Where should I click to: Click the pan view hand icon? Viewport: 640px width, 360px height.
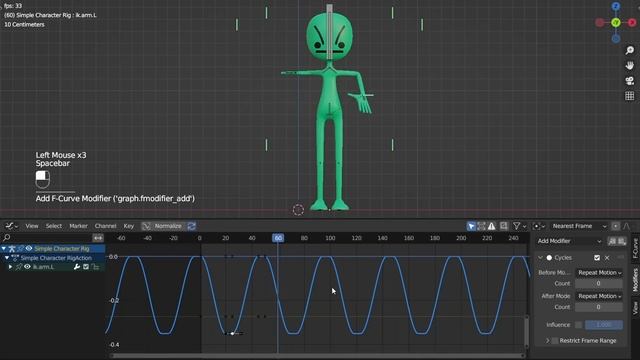click(x=629, y=65)
